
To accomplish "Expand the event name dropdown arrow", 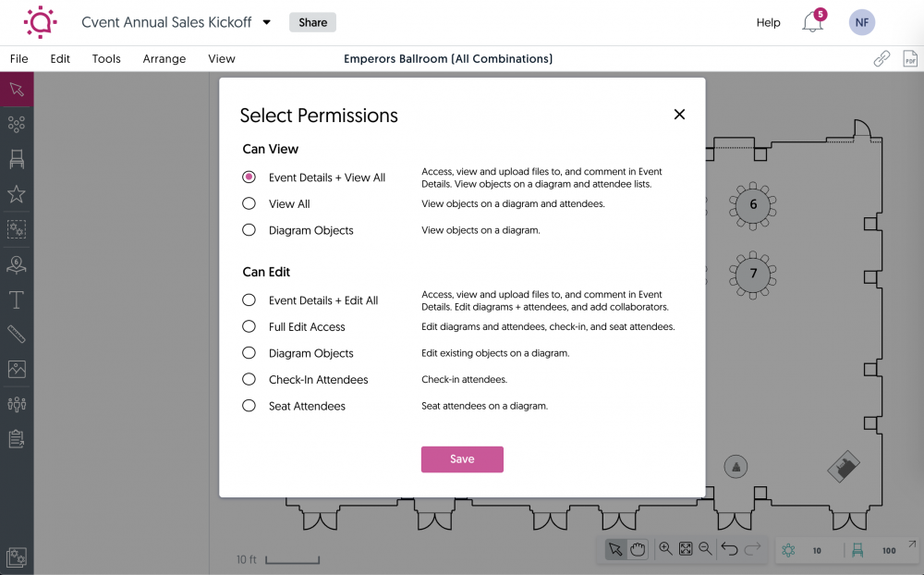I will (267, 22).
